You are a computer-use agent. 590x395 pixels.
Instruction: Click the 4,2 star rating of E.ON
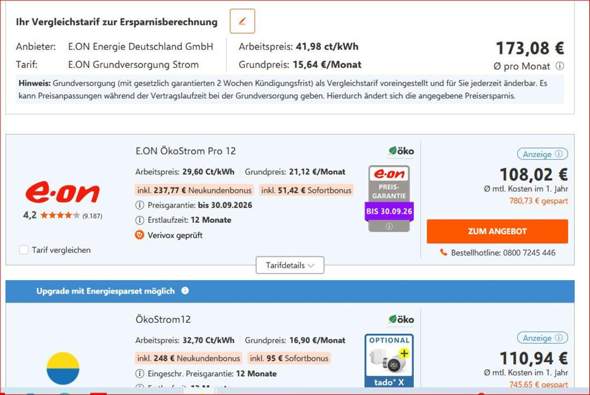62,215
